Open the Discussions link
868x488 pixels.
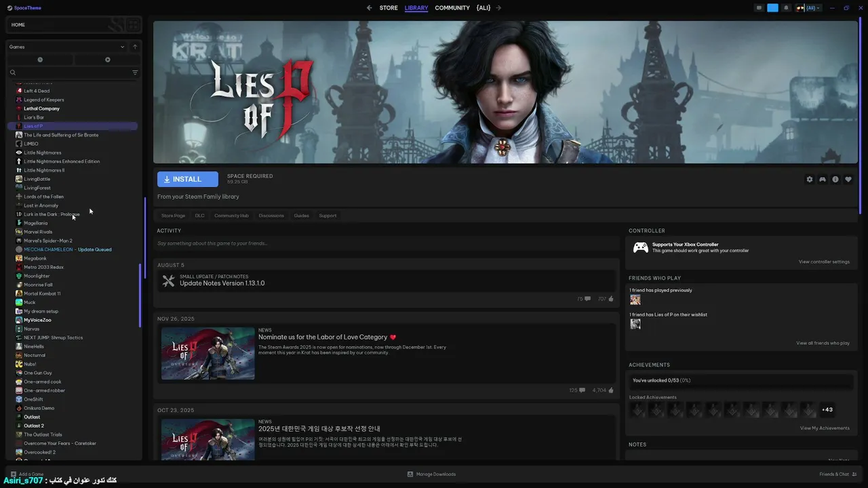pos(271,216)
